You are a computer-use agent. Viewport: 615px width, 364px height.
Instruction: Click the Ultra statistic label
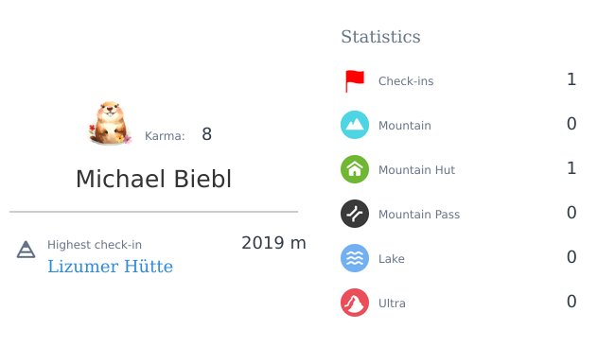pos(392,303)
